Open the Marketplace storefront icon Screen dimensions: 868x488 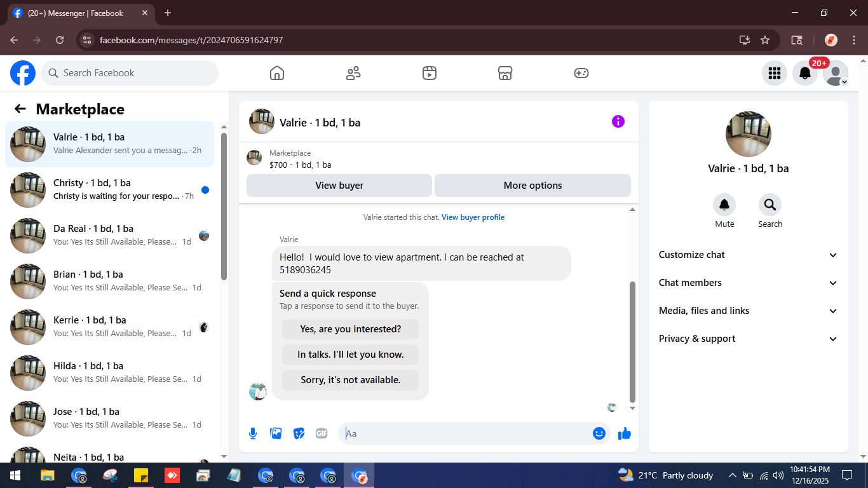[x=505, y=73]
